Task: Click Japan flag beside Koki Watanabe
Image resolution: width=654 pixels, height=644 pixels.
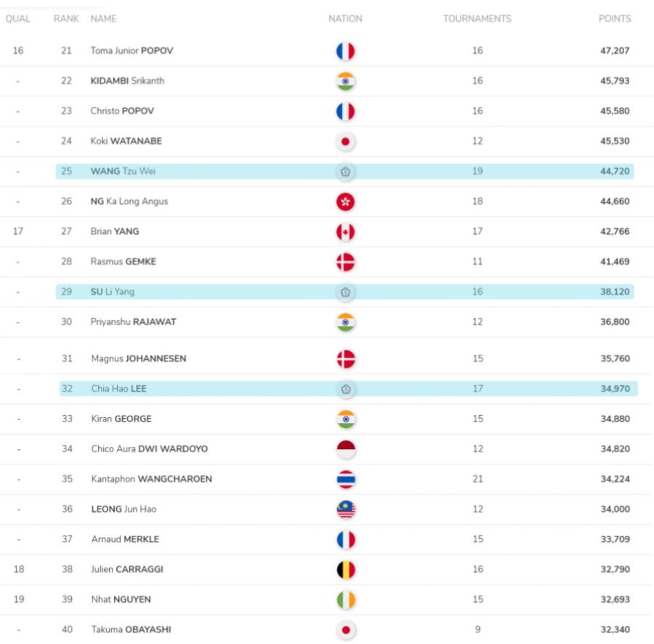Action: tap(345, 142)
